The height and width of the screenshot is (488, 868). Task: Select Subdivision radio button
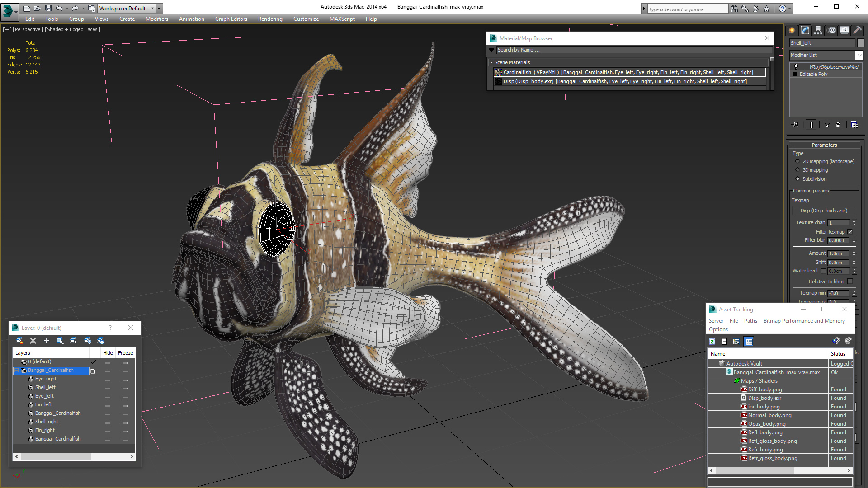pos(797,179)
